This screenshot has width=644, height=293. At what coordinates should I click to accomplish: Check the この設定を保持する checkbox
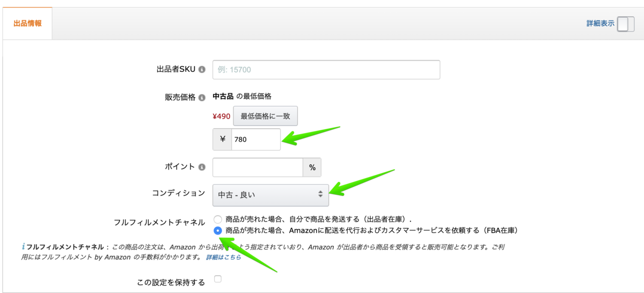tap(217, 279)
